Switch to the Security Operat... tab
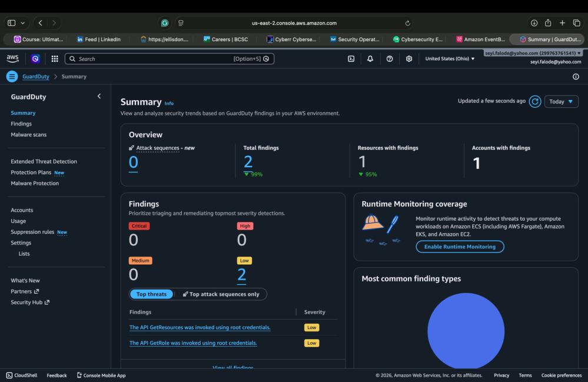This screenshot has height=382, width=588. (355, 39)
